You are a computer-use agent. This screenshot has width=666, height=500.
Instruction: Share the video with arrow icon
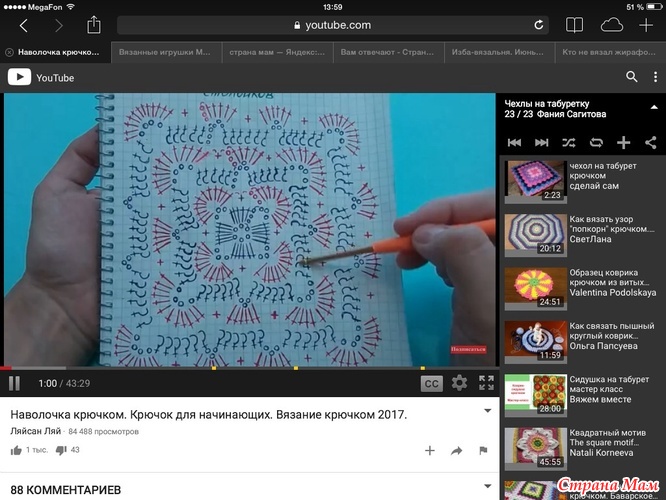456,450
